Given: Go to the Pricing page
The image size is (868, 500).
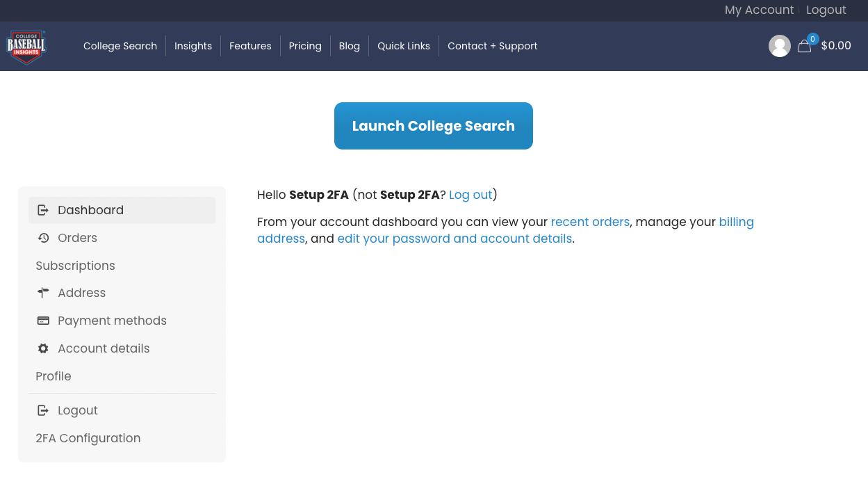Looking at the screenshot, I should [305, 46].
